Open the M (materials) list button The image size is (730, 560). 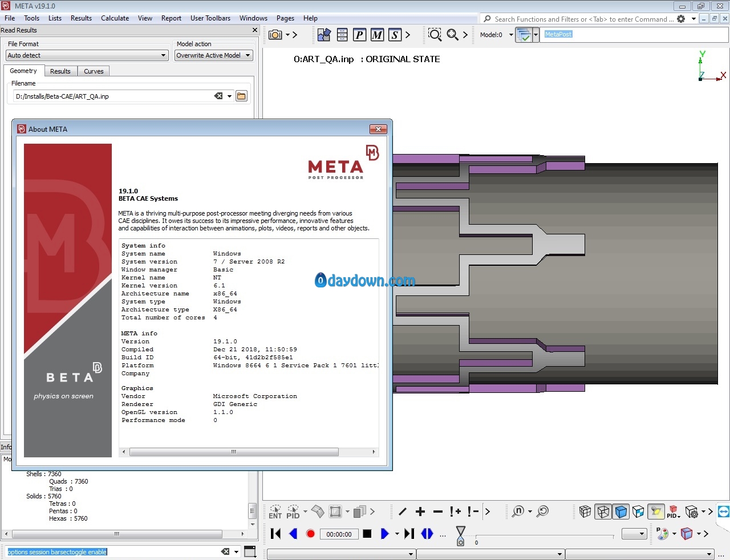pos(377,35)
